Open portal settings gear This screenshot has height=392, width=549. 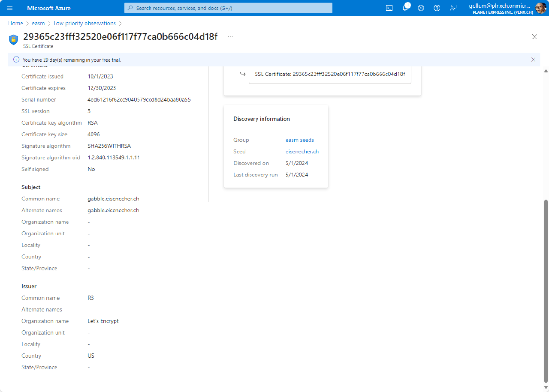(x=421, y=8)
